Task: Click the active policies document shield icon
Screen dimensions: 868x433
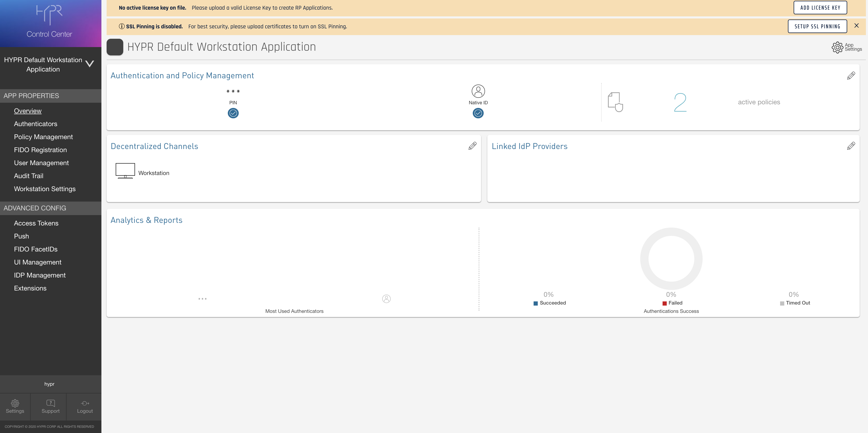Action: click(615, 102)
